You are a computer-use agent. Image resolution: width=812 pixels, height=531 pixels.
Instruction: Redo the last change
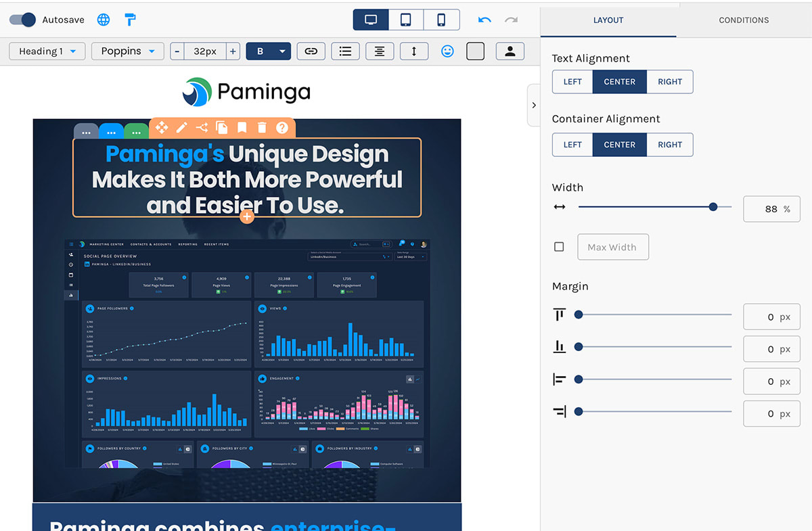pyautogui.click(x=511, y=20)
